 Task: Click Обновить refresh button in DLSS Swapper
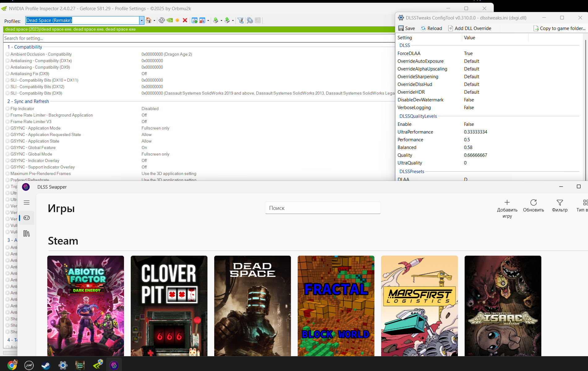click(533, 206)
